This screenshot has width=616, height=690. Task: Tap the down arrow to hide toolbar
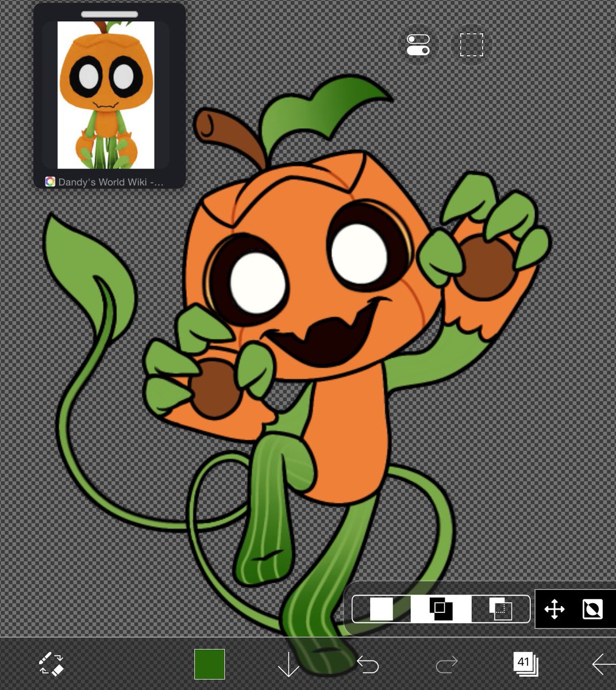tap(288, 665)
